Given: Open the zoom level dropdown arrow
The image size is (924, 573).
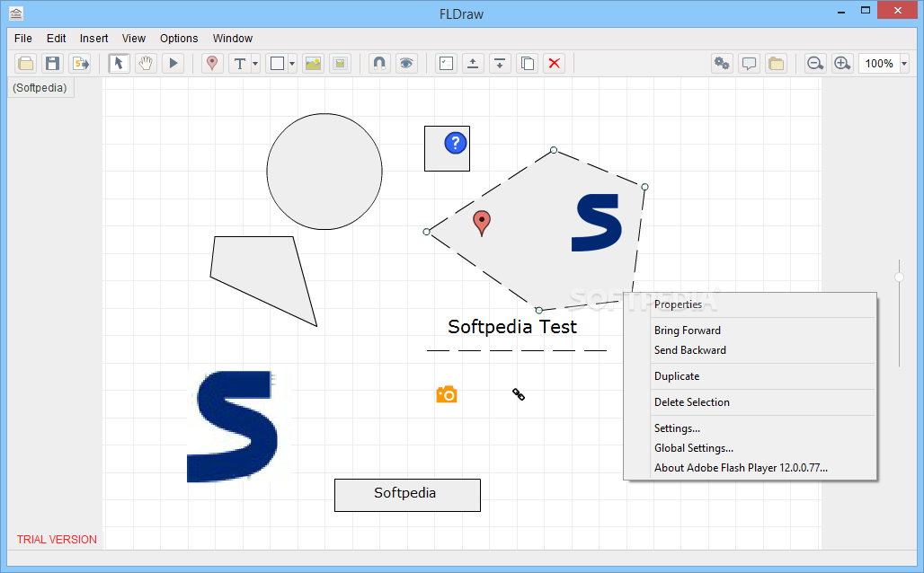Looking at the screenshot, I should point(904,63).
